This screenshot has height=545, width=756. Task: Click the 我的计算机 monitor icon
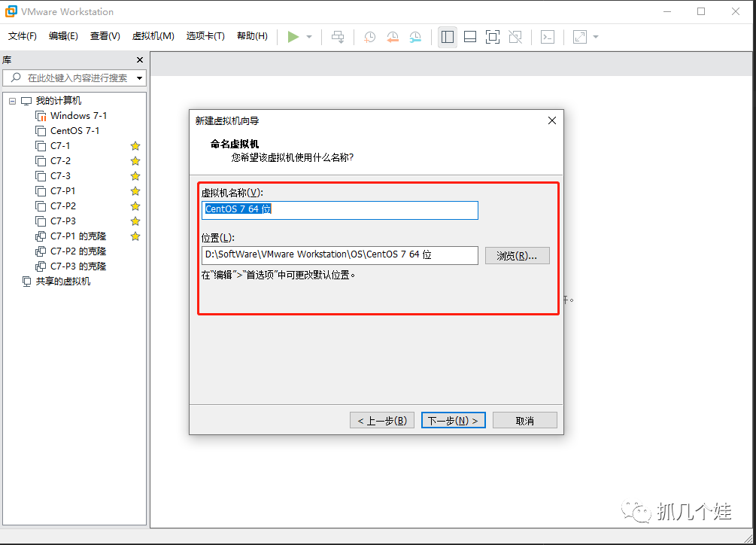tap(26, 101)
